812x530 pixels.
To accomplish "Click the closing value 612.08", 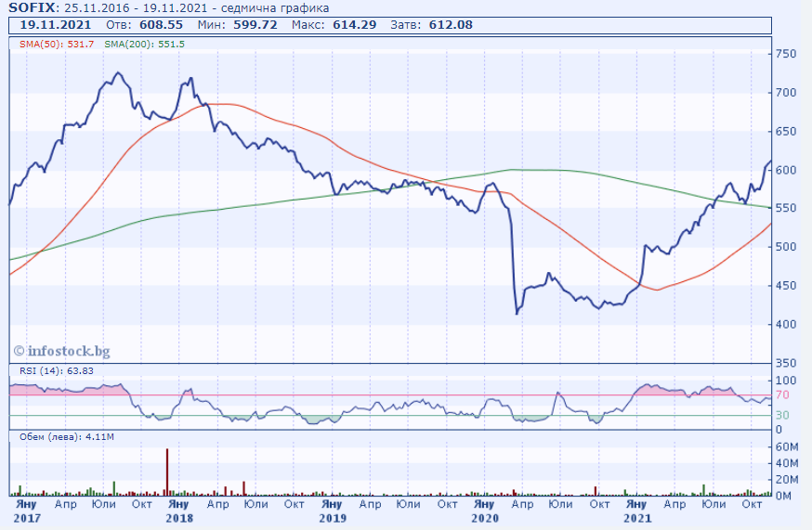I will click(451, 25).
